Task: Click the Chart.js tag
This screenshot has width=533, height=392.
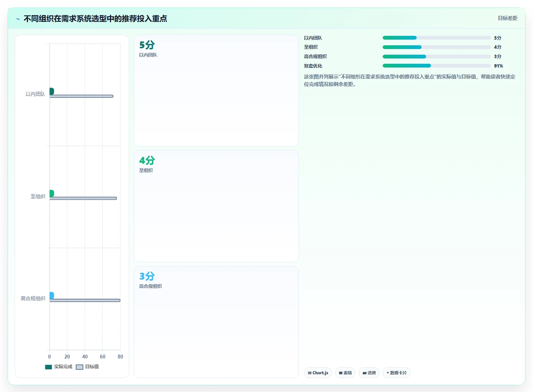Action: point(318,373)
